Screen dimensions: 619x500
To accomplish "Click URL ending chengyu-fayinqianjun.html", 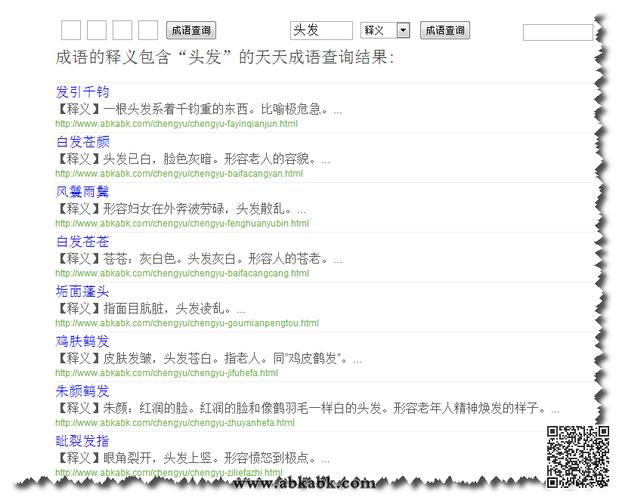I will (x=176, y=124).
